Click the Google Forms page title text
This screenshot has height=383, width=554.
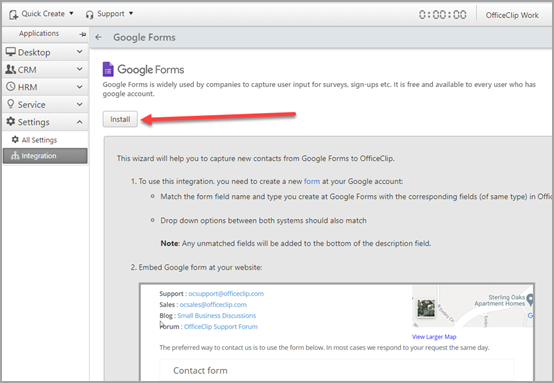coord(144,37)
